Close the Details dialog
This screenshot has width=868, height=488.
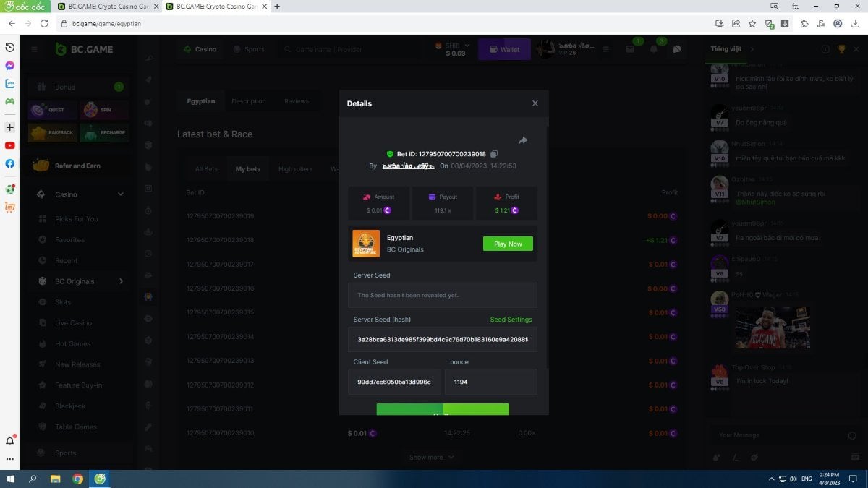pyautogui.click(x=535, y=103)
